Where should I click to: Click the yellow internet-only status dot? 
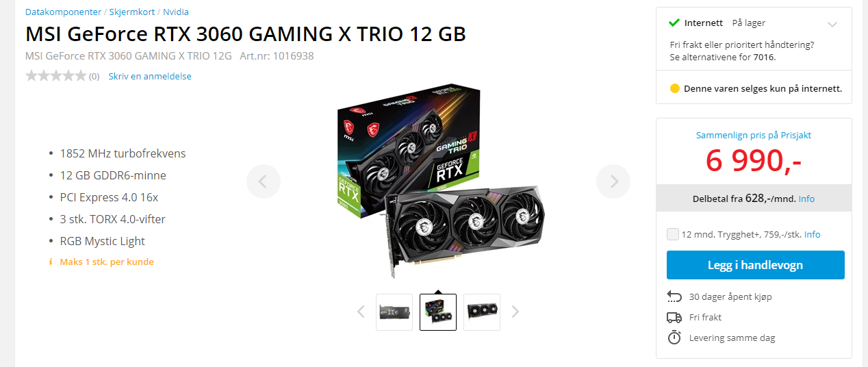coord(675,88)
